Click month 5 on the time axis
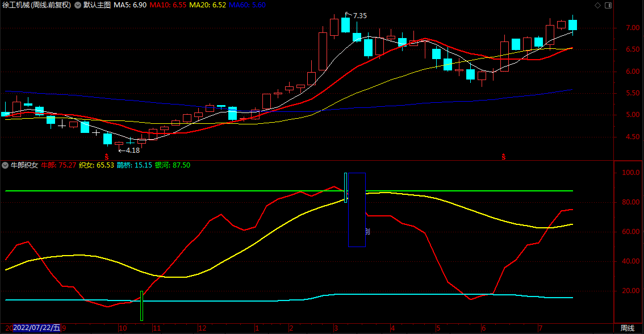 [438, 328]
